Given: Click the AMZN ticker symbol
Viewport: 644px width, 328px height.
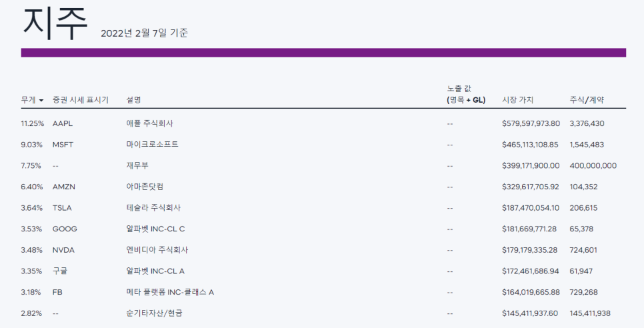Looking at the screenshot, I should (63, 187).
